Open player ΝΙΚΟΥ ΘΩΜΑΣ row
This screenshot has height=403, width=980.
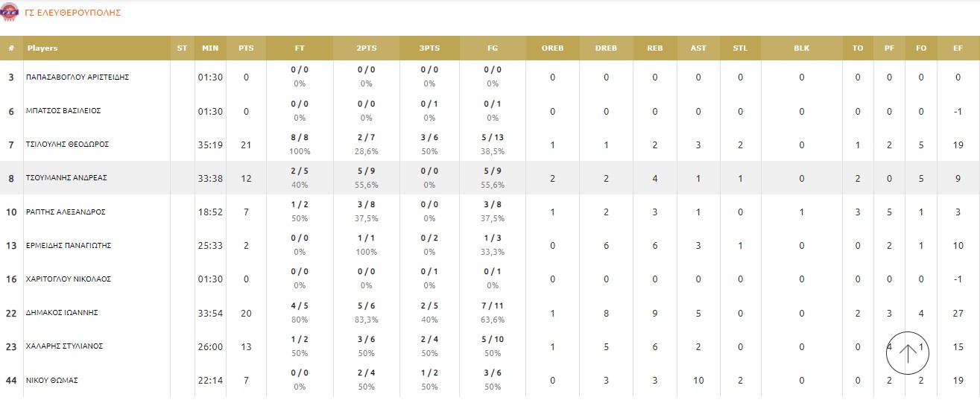[x=52, y=381]
